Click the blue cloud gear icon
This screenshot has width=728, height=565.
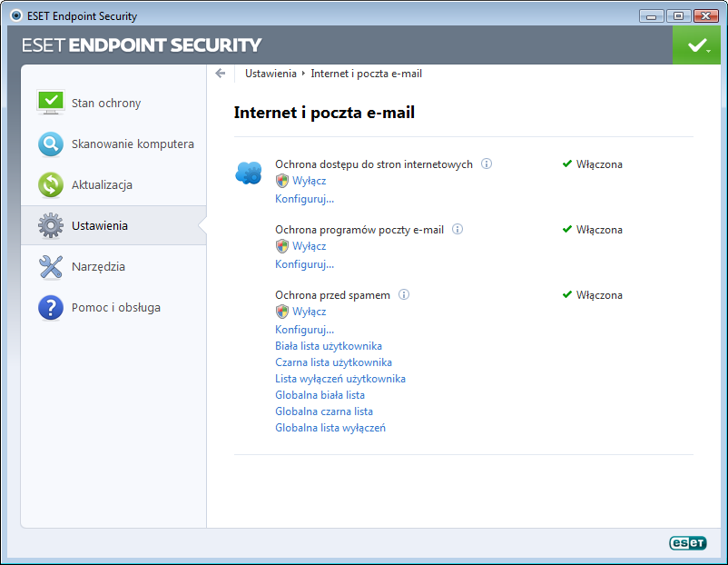[249, 173]
